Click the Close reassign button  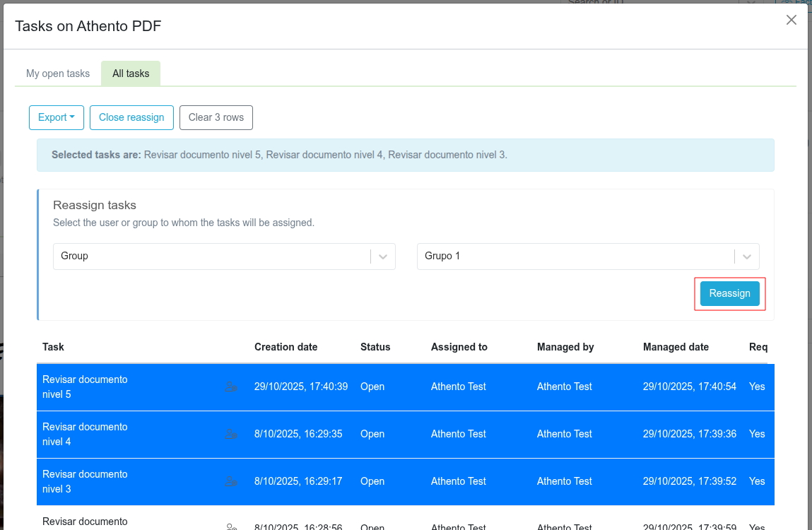[x=131, y=117]
